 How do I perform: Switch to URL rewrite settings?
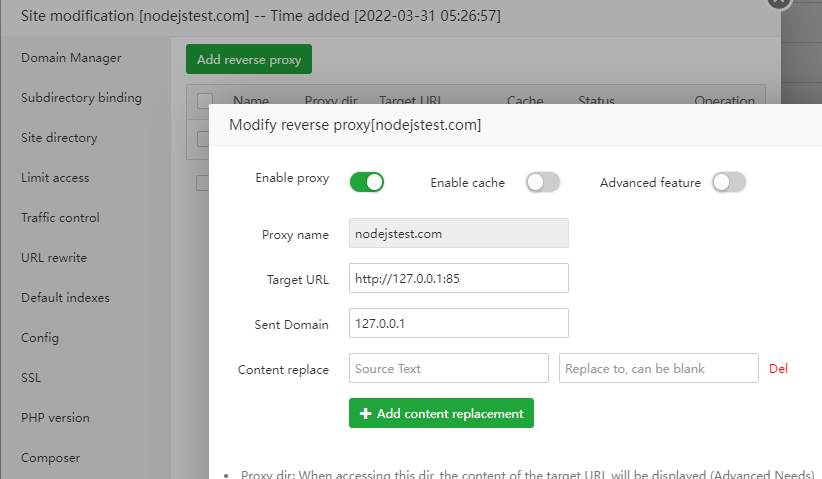coord(54,258)
